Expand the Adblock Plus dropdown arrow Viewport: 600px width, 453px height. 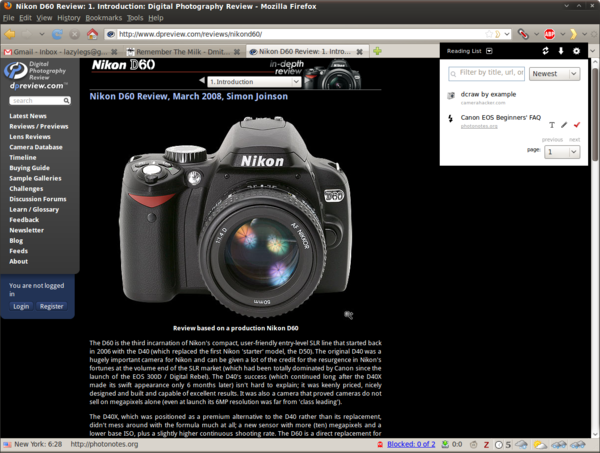click(562, 34)
